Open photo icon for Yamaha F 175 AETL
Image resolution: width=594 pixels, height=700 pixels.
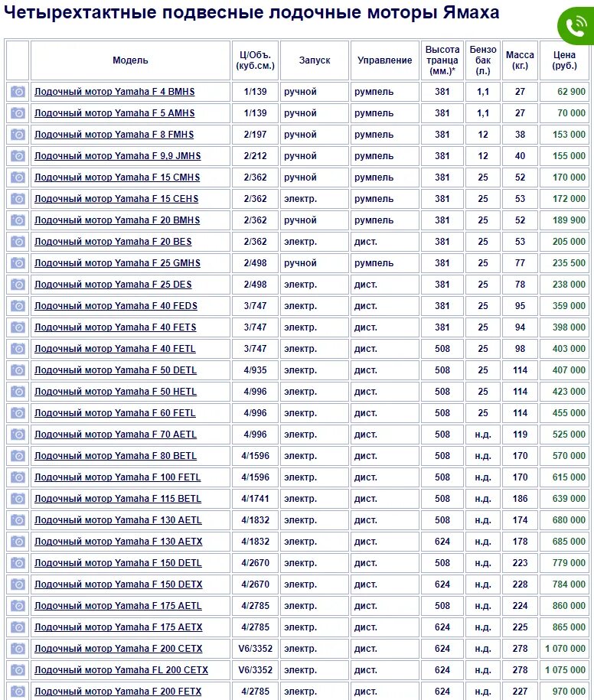coord(18,606)
